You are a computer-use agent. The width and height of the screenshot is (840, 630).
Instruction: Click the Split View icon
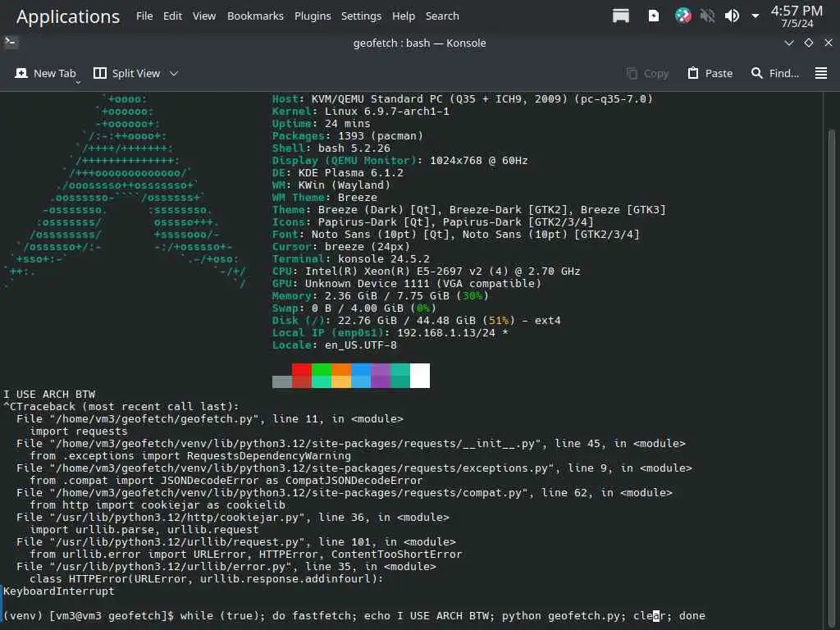(x=99, y=73)
